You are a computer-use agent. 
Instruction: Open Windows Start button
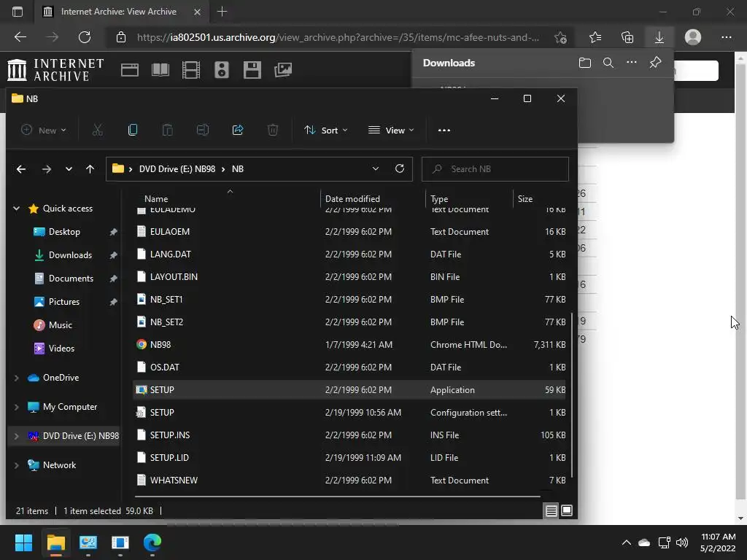tap(23, 542)
